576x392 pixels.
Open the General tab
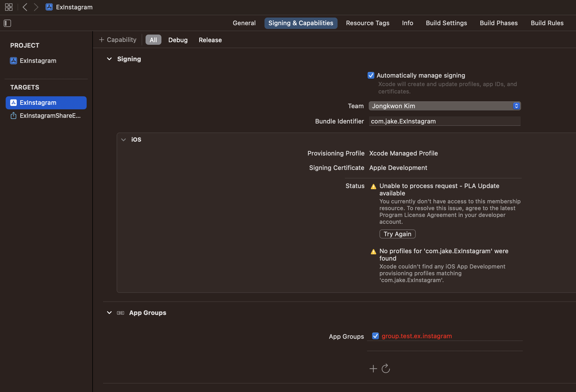(244, 23)
